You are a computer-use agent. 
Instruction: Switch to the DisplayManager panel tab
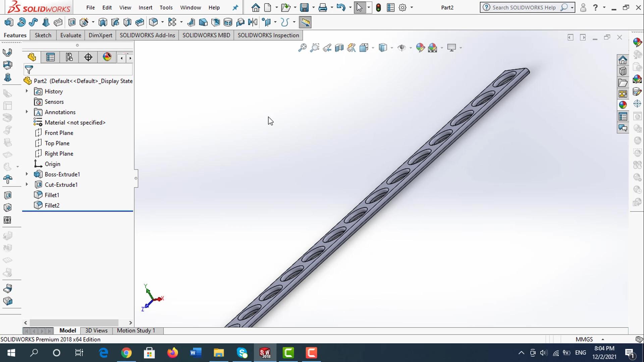[x=107, y=57]
